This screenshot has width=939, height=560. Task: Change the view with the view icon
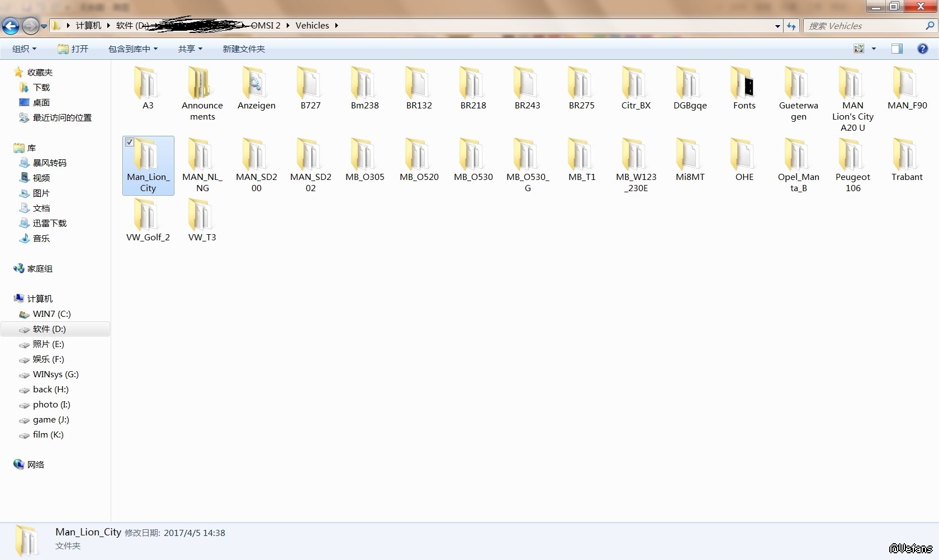coord(859,49)
